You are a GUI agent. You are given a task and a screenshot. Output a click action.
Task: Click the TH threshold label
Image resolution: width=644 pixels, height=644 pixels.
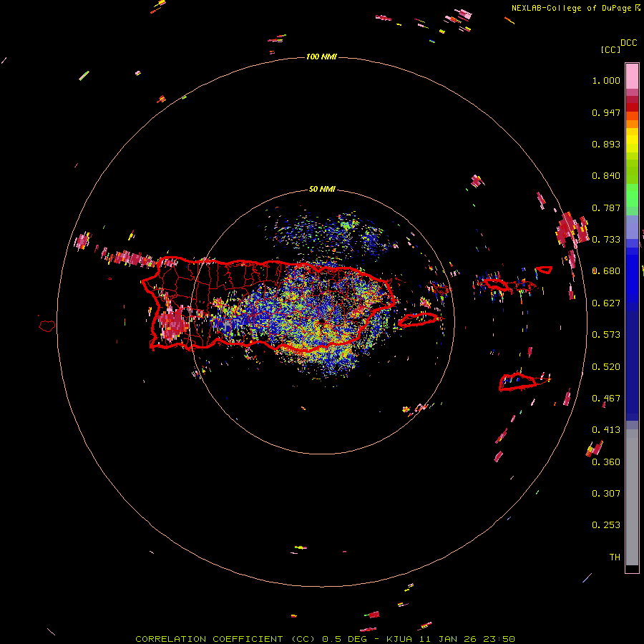pyautogui.click(x=615, y=557)
